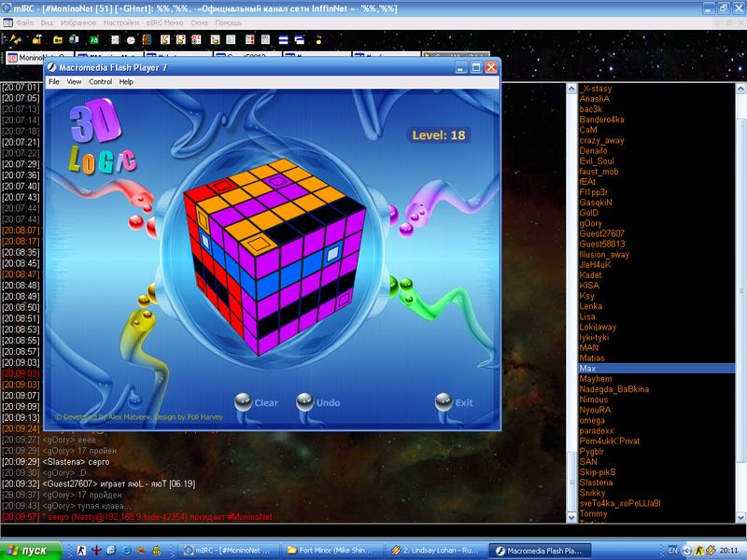Click the system clock showing 20:11
This screenshot has height=560, width=747.
pyautogui.click(x=729, y=550)
